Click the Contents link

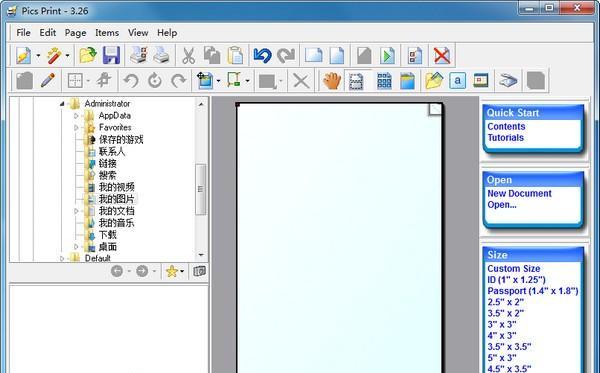(x=506, y=127)
